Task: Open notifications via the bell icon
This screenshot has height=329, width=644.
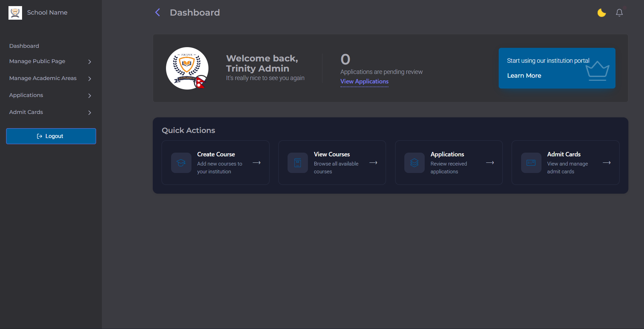Action: coord(619,13)
